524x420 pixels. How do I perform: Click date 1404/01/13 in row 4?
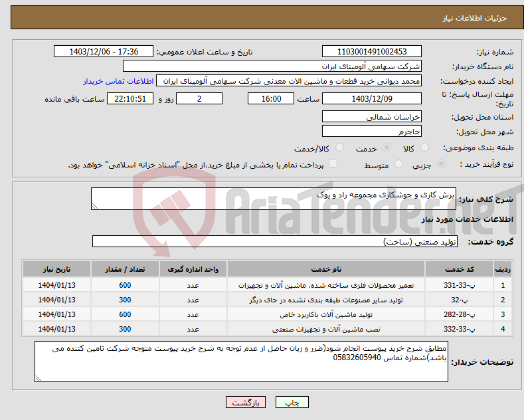pos(56,329)
